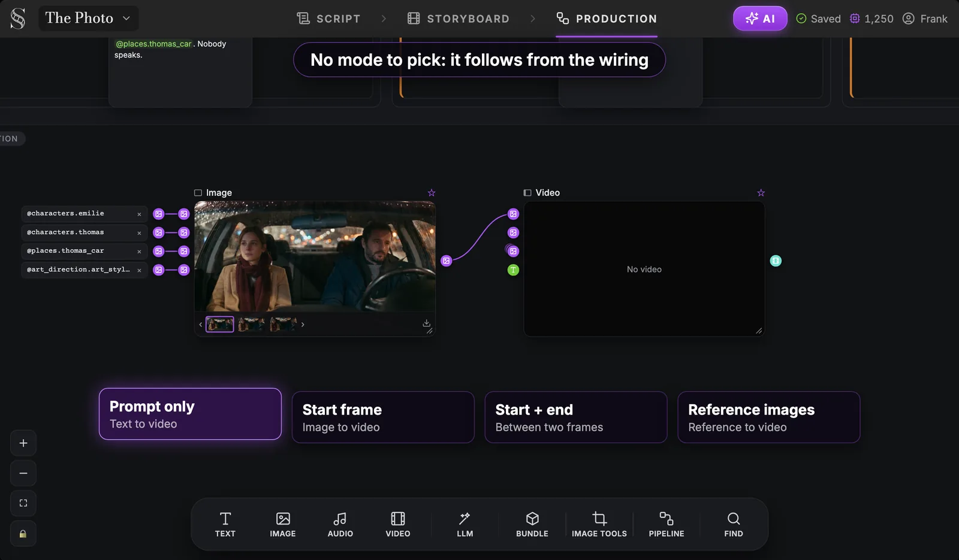The height and width of the screenshot is (560, 959).
Task: Remove the @characters.thomas reference
Action: click(x=139, y=233)
